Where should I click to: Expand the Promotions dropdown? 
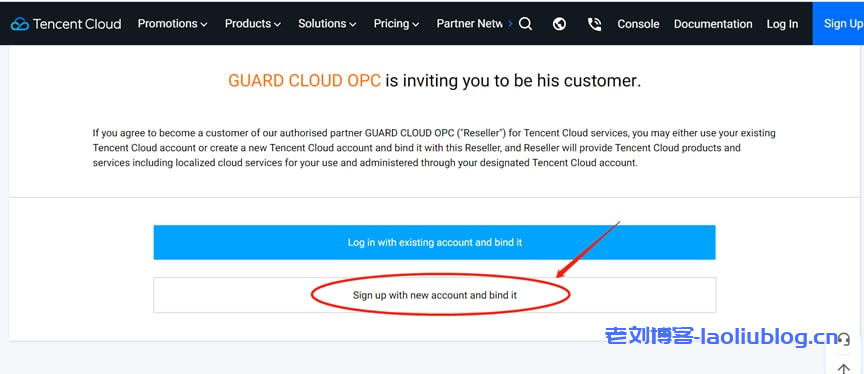tap(172, 24)
